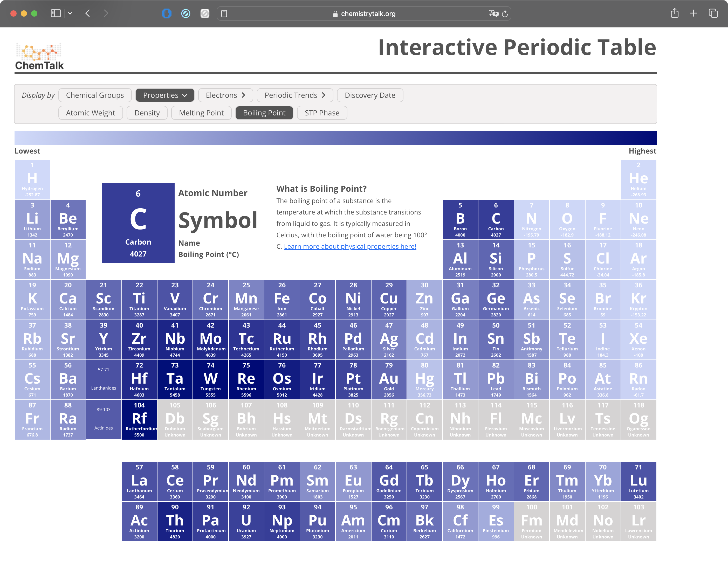Click the Gold element tile
This screenshot has width=728, height=568.
(x=389, y=379)
